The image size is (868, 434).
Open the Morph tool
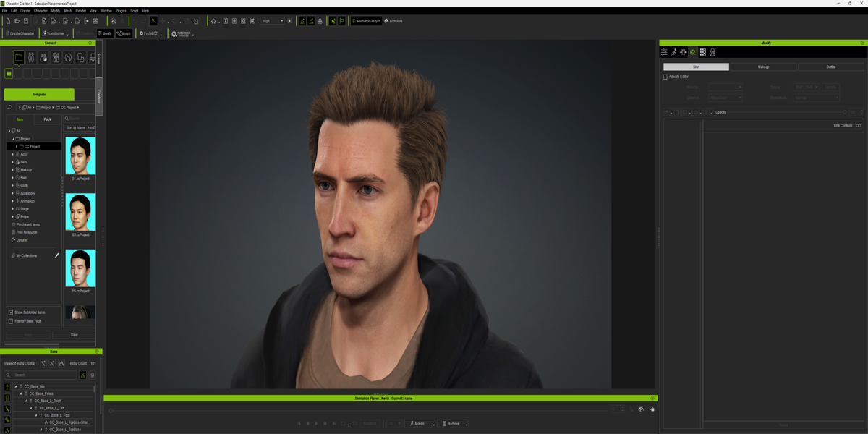pyautogui.click(x=124, y=33)
